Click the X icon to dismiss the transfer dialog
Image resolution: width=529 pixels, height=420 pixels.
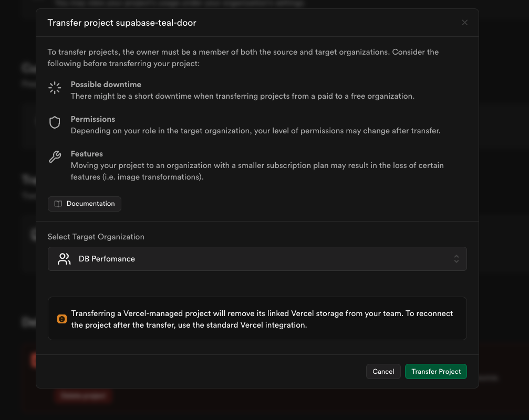point(464,23)
